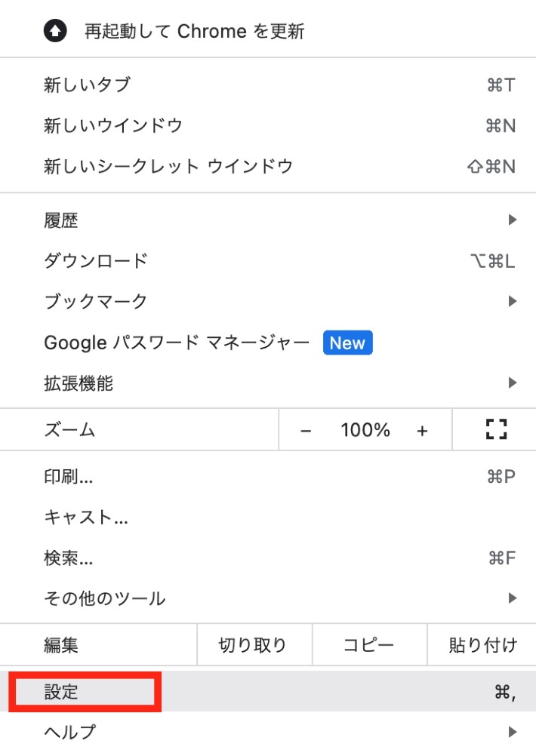Expand the 履歴 submenu arrow
536x756 pixels.
coord(513,220)
